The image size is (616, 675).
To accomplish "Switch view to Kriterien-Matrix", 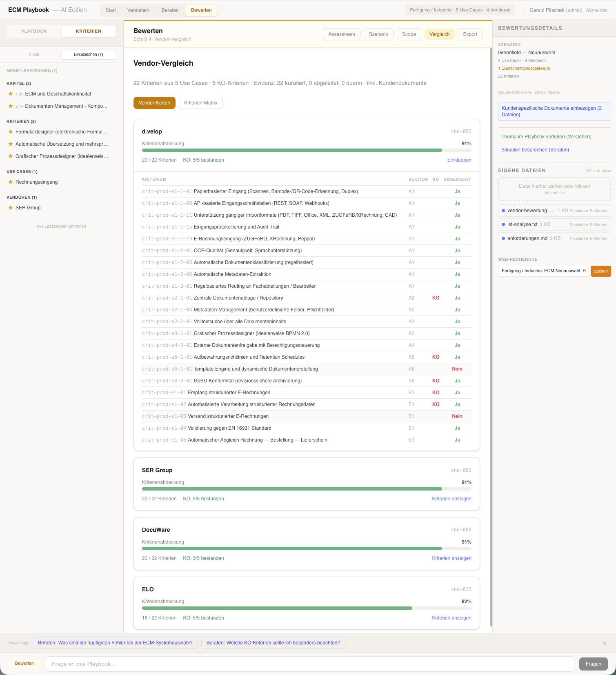I will click(x=200, y=103).
